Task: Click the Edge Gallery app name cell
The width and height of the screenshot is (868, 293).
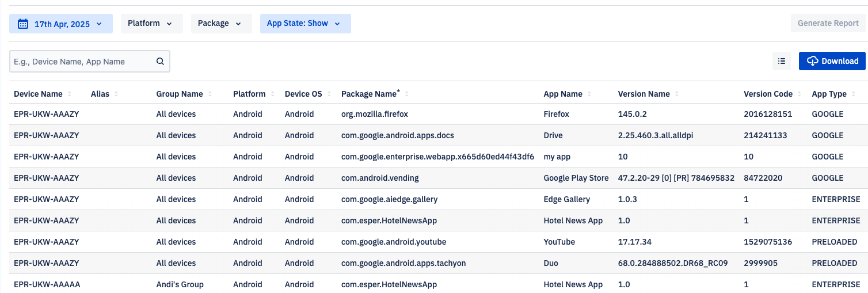Action: 567,199
